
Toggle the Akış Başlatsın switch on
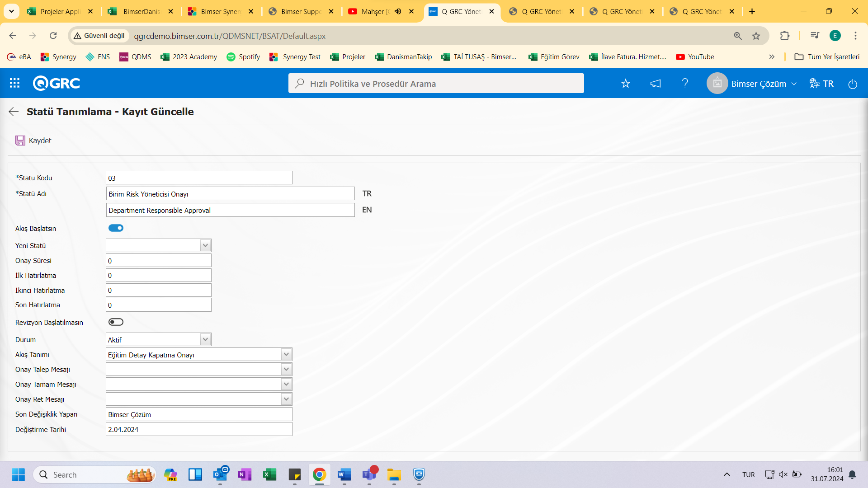coord(116,228)
